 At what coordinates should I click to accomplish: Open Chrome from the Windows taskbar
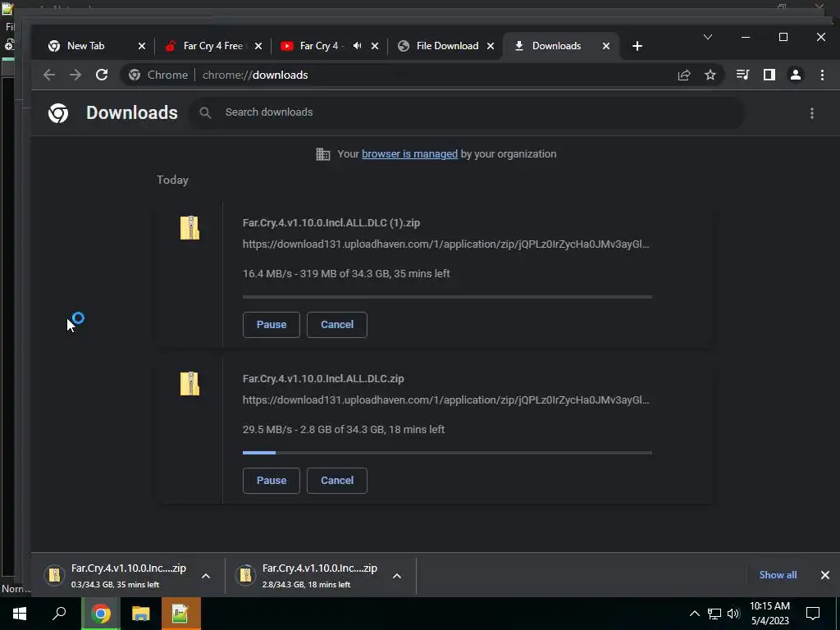pos(101,614)
